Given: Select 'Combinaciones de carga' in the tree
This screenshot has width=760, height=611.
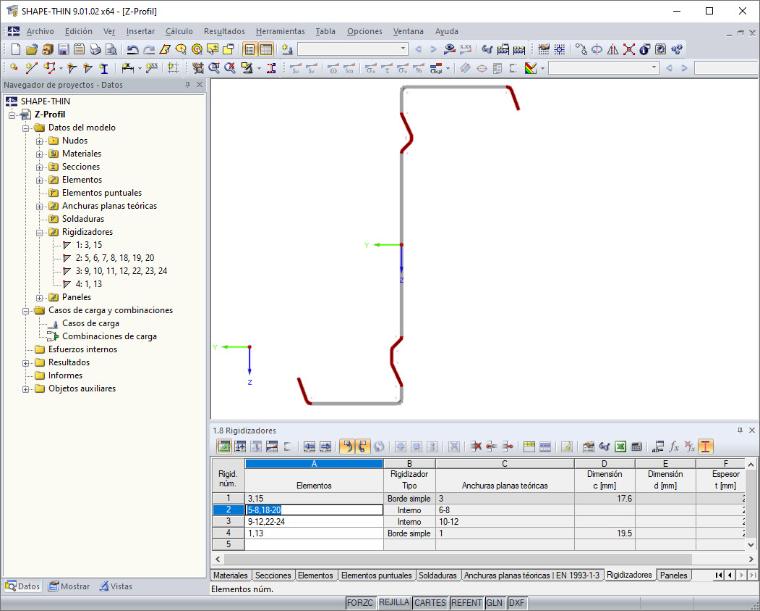Looking at the screenshot, I should tap(109, 336).
